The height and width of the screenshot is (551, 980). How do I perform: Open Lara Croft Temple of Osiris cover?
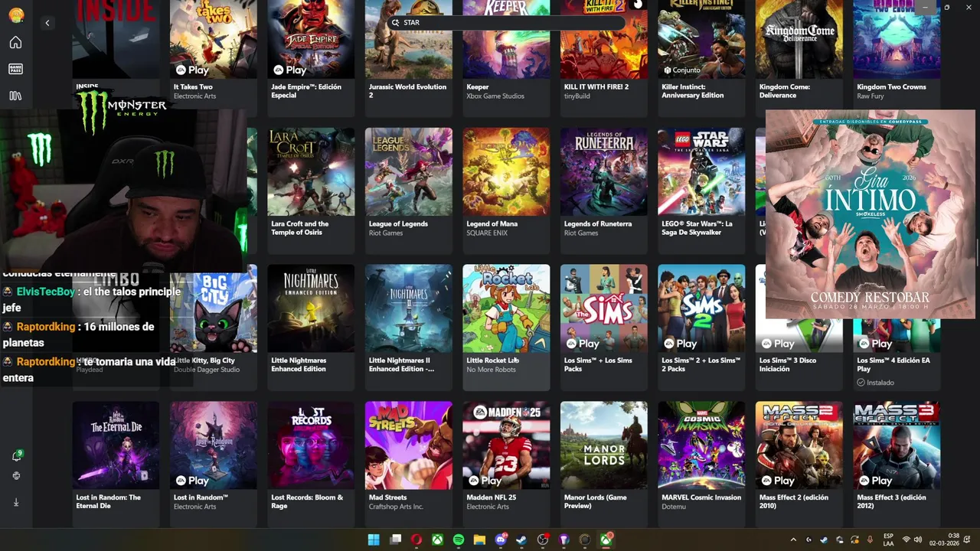pyautogui.click(x=311, y=171)
